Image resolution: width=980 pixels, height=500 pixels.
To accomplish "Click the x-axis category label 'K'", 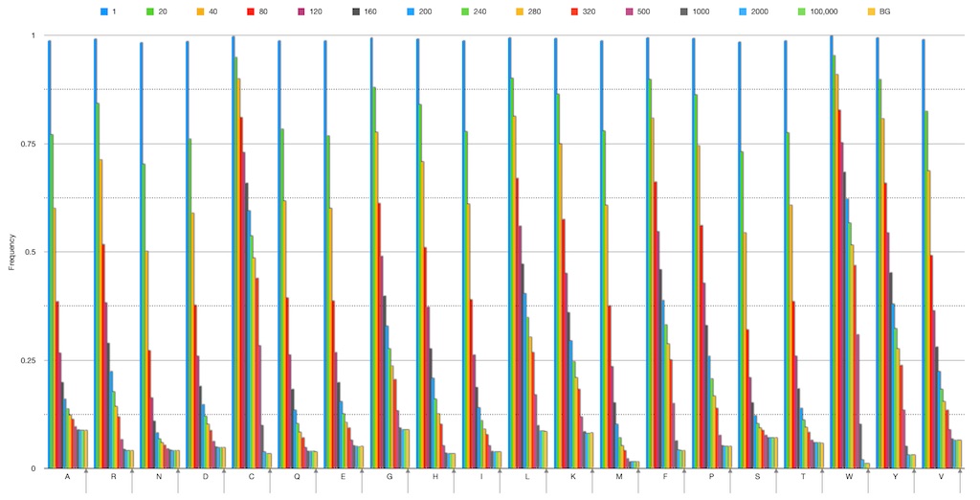I will pyautogui.click(x=573, y=477).
